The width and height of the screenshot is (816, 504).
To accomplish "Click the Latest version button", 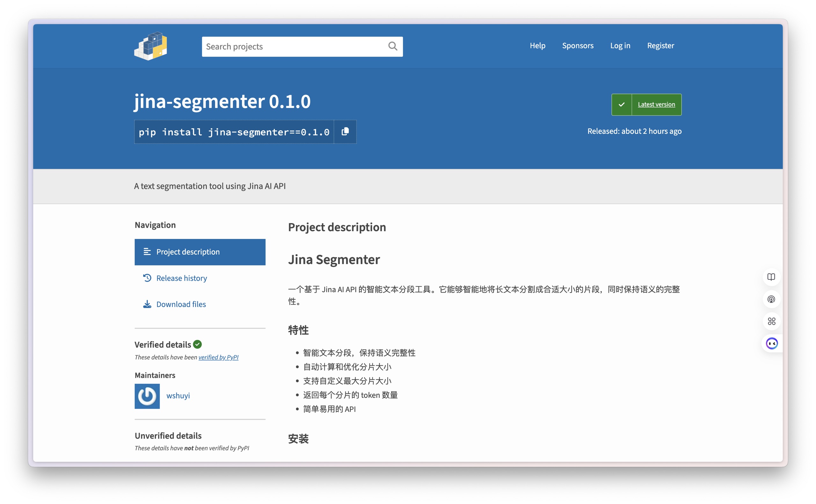I will point(656,105).
